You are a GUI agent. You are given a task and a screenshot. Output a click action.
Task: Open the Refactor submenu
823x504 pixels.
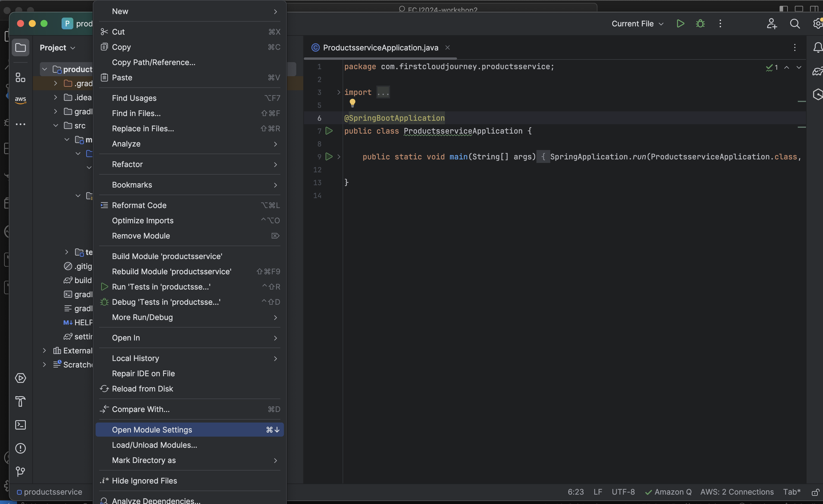(x=189, y=164)
